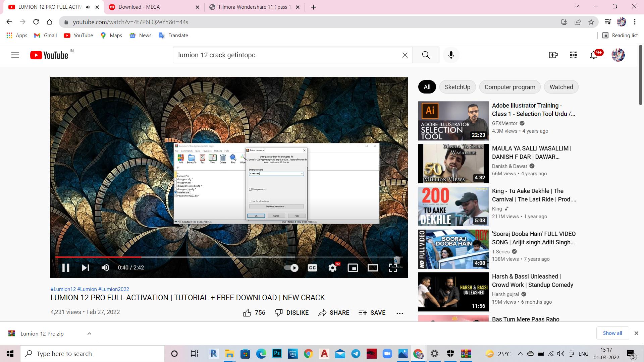Enter fullscreen video mode
The width and height of the screenshot is (644, 362).
(392, 267)
